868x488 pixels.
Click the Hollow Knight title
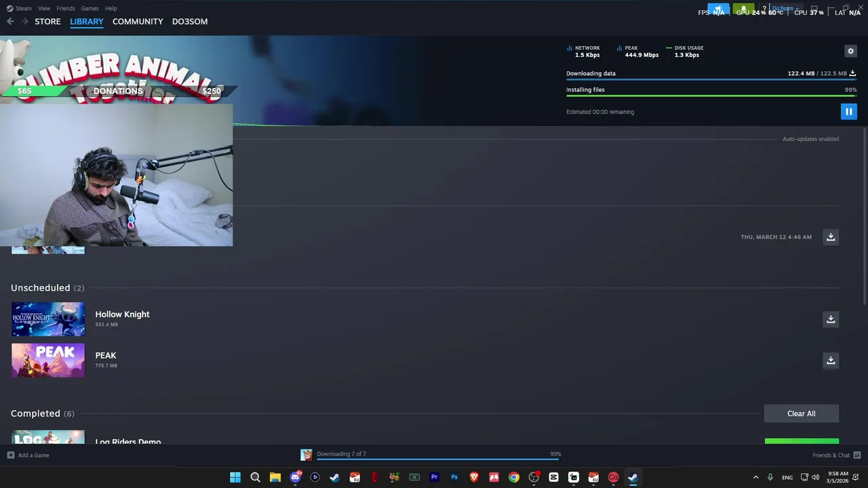coord(122,314)
